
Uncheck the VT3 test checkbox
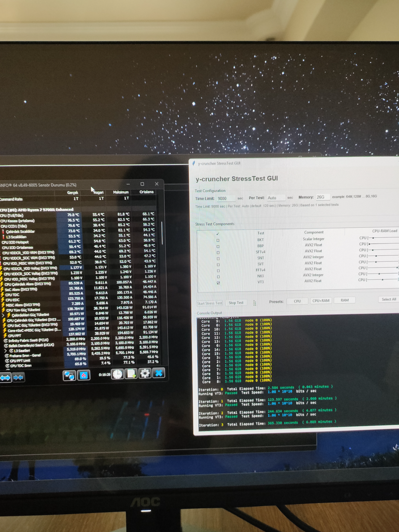pos(218,283)
